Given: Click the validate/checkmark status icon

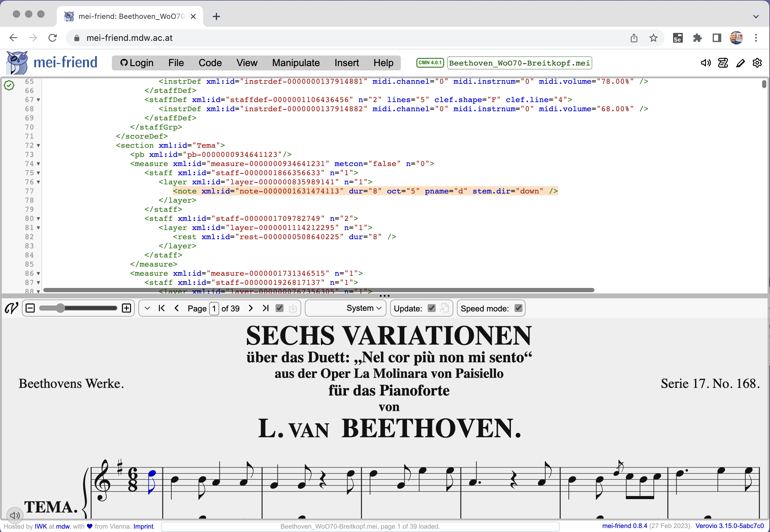Looking at the screenshot, I should click(x=9, y=85).
